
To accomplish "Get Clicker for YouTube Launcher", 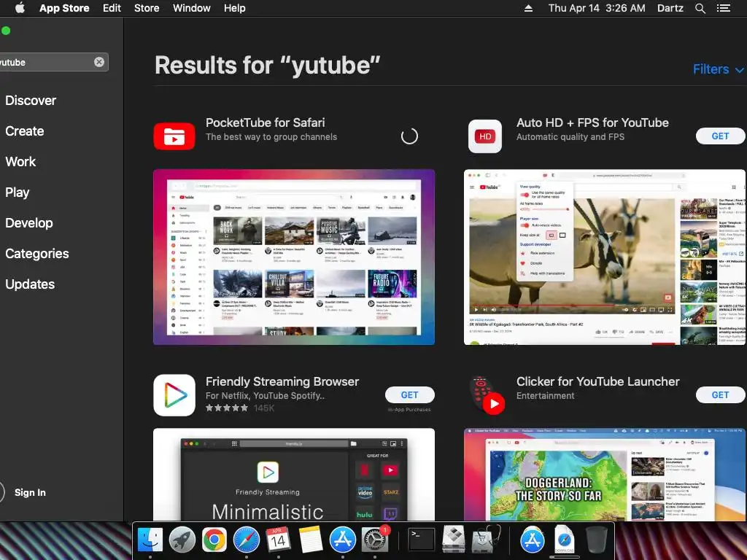I will tap(720, 394).
